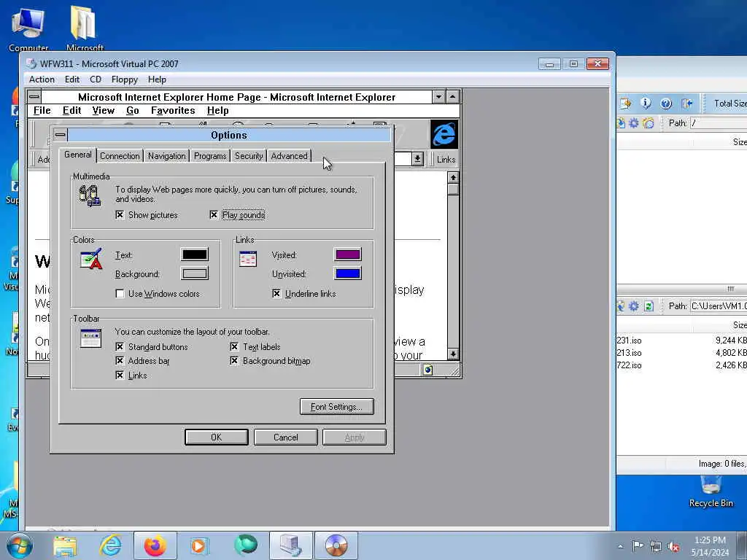
Task: Uncheck the Play sounds checkbox
Action: click(x=214, y=215)
